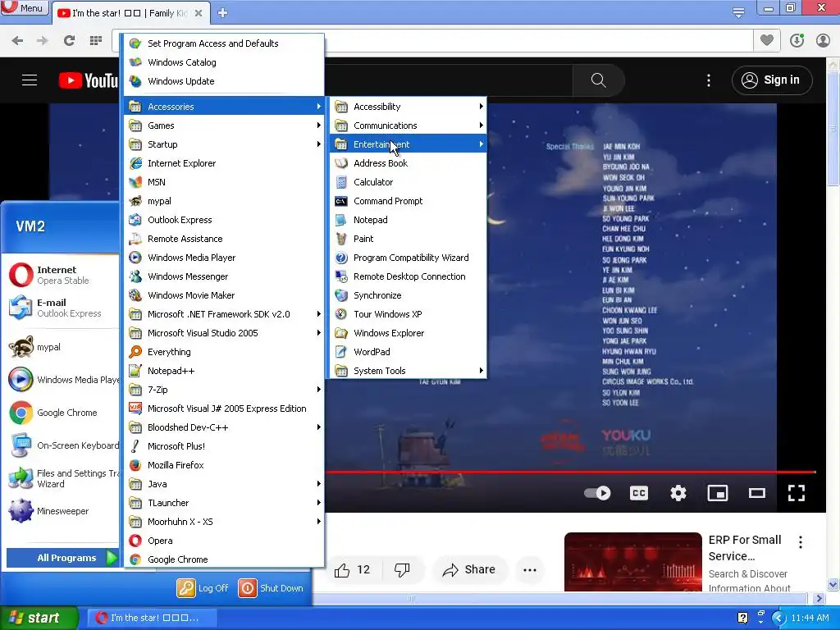This screenshot has width=840, height=630.
Task: Open Windows Catalog entry
Action: click(x=224, y=62)
